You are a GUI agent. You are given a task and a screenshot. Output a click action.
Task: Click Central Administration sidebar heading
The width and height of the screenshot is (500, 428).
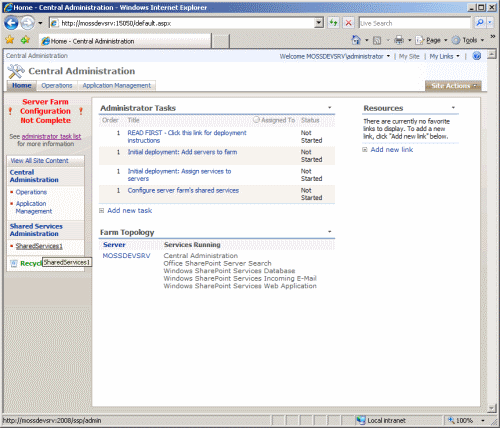point(34,176)
